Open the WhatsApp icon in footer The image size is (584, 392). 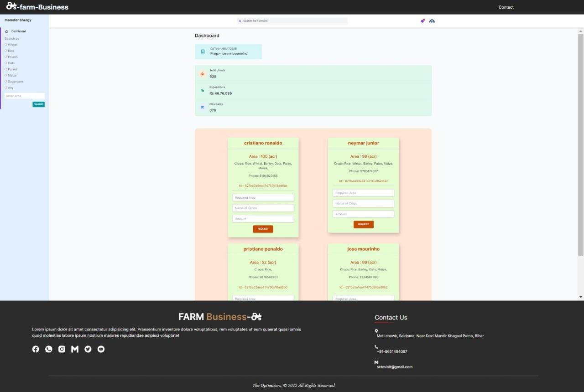pyautogui.click(x=49, y=349)
